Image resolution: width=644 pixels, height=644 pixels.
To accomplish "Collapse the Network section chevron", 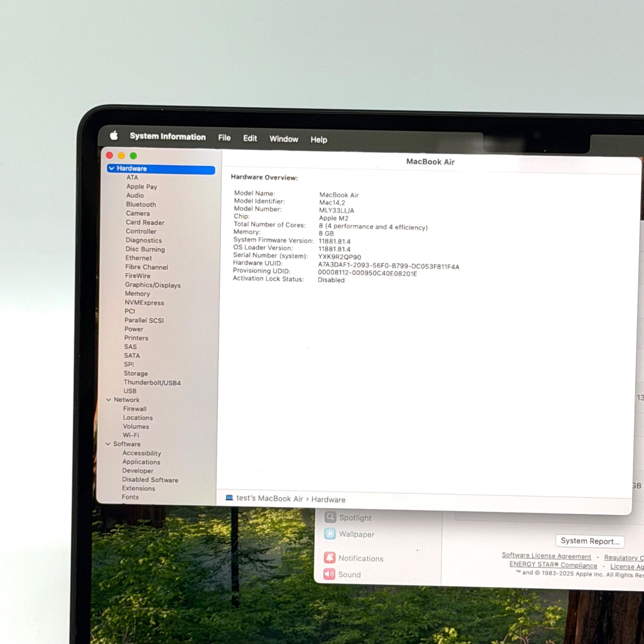I will point(108,400).
